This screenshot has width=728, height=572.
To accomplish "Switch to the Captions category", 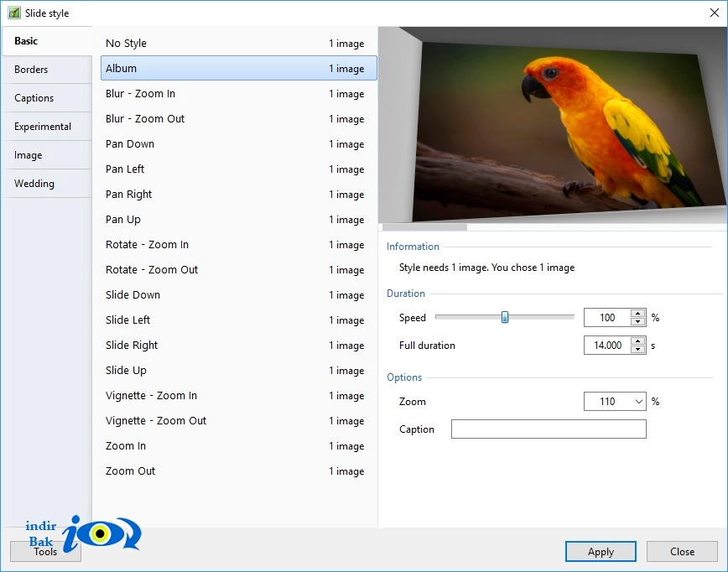I will pos(47,98).
